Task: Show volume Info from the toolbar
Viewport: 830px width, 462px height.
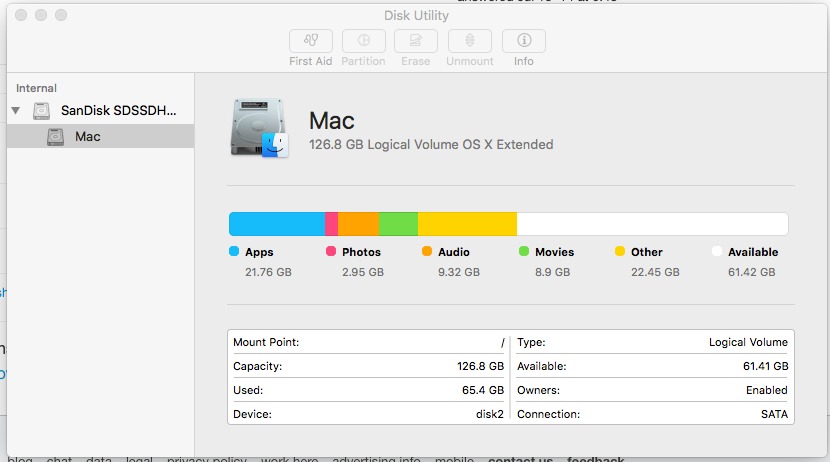Action: 524,41
